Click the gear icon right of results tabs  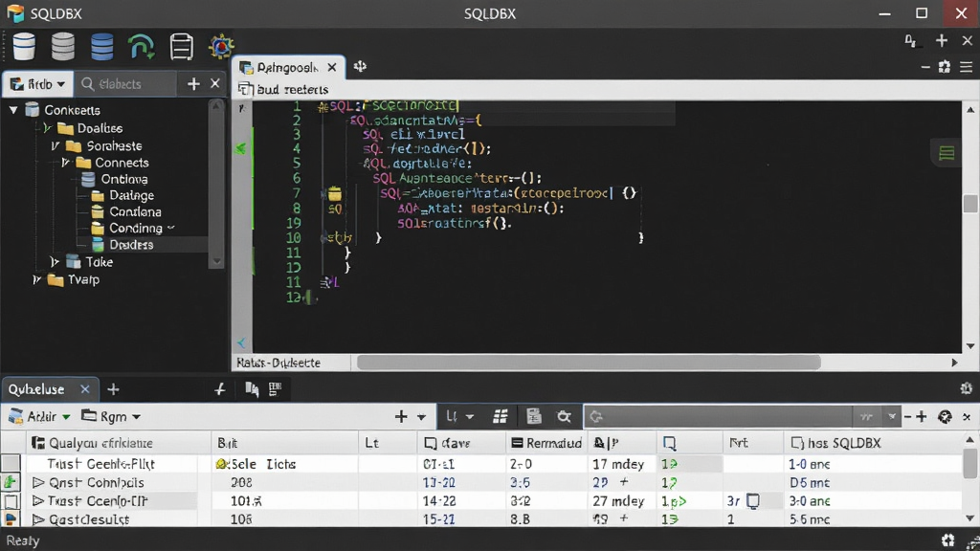point(967,388)
